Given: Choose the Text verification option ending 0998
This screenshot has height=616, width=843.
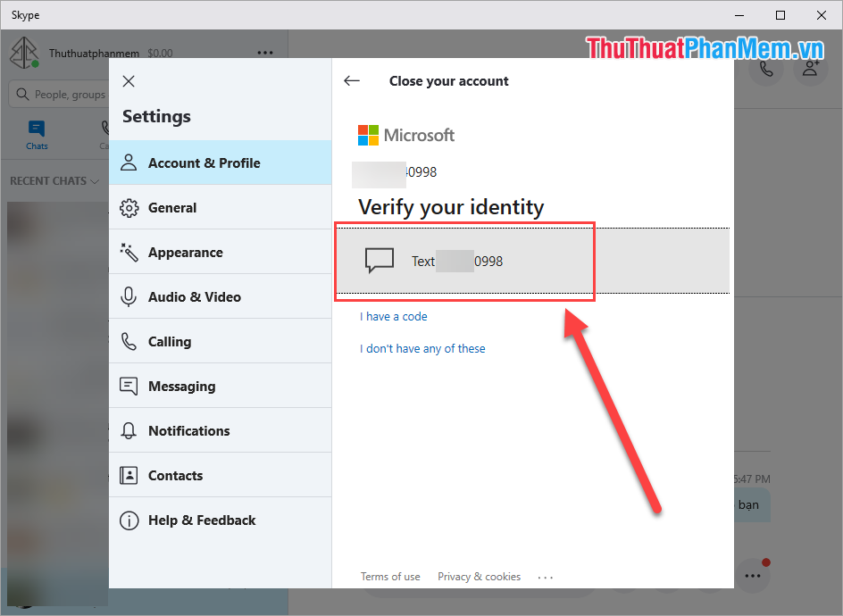Looking at the screenshot, I should 464,261.
